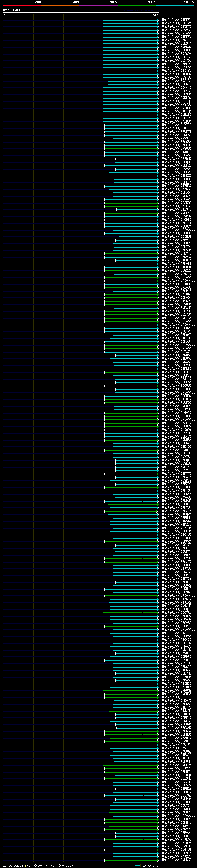Click the orange ~40% identity scale segment
The height and width of the screenshot is (868, 197).
click(x=60, y=6)
